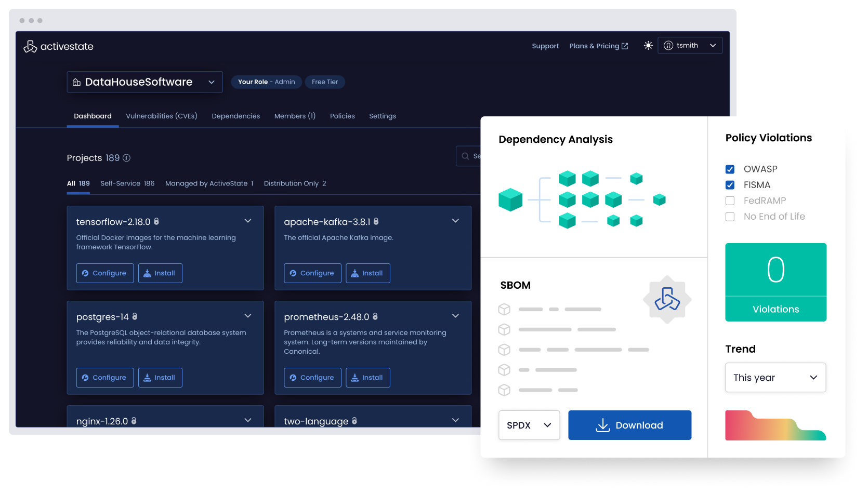Click the Download SBOM button

tap(629, 425)
